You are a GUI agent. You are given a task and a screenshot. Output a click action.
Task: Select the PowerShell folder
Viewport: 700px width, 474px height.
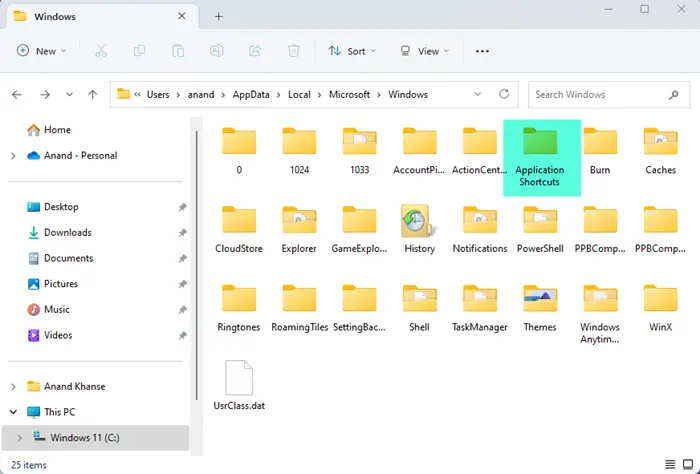tap(540, 229)
